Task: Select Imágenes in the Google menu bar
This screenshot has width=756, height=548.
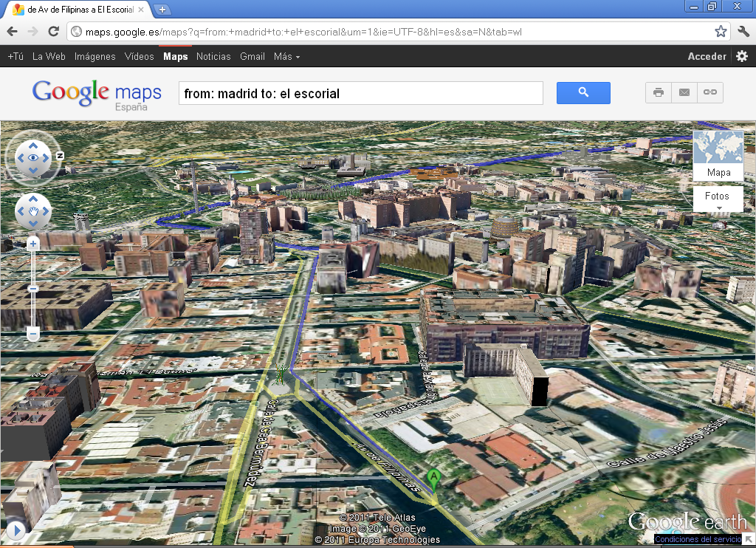Action: [94, 55]
